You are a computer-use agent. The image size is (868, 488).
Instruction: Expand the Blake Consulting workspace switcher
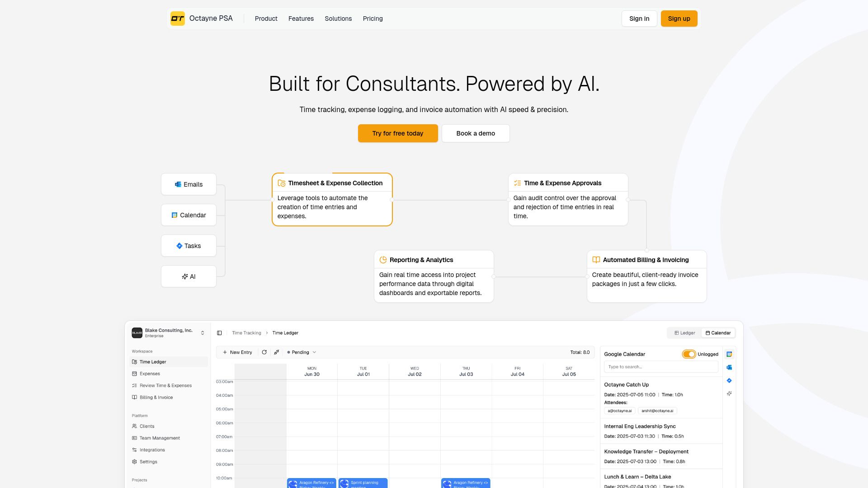203,333
